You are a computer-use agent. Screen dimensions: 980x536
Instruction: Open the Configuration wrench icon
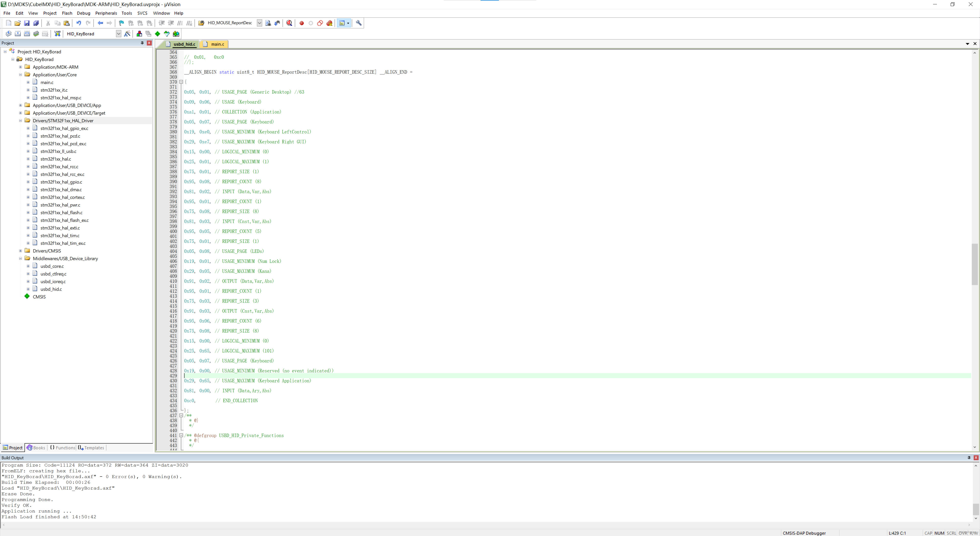[x=359, y=23]
